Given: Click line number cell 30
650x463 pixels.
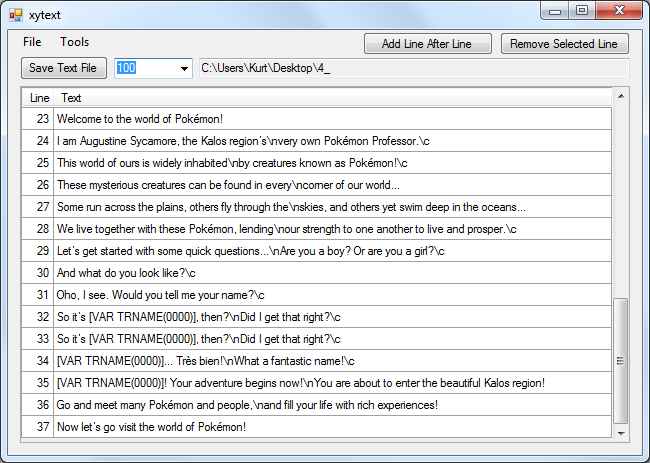Looking at the screenshot, I should 38,273.
